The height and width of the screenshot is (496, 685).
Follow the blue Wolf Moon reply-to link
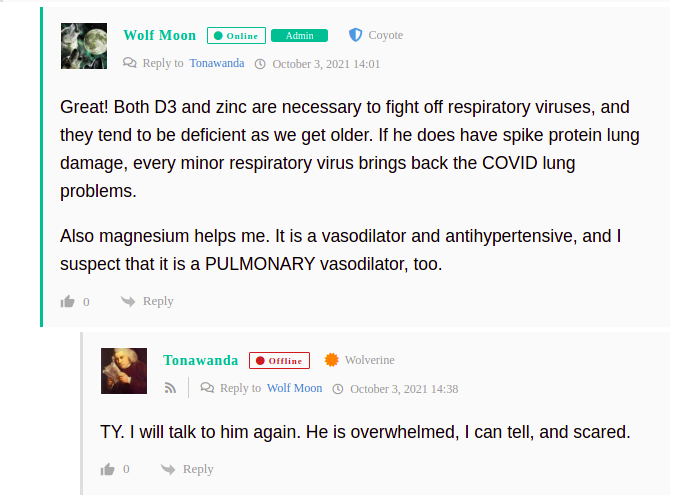[294, 388]
